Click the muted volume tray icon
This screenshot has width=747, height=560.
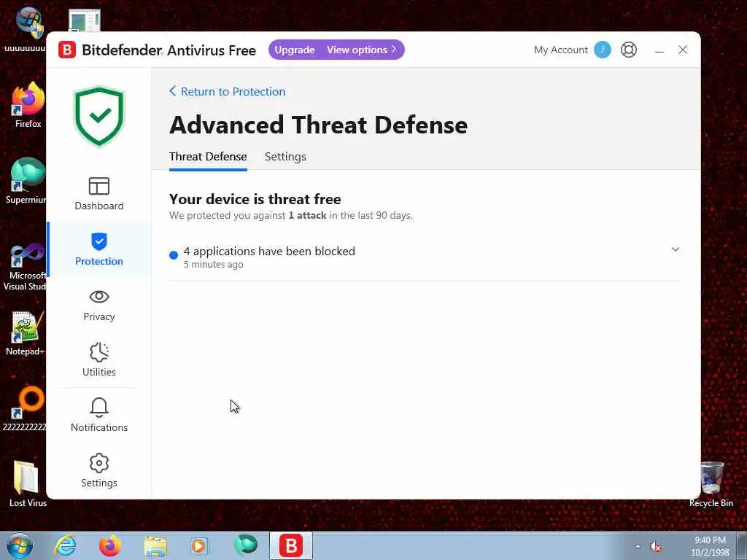point(657,547)
